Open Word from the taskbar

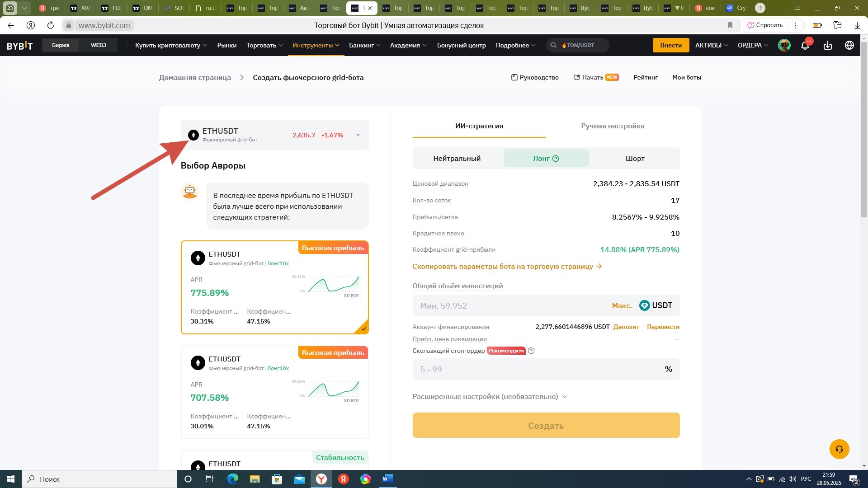pyautogui.click(x=388, y=479)
